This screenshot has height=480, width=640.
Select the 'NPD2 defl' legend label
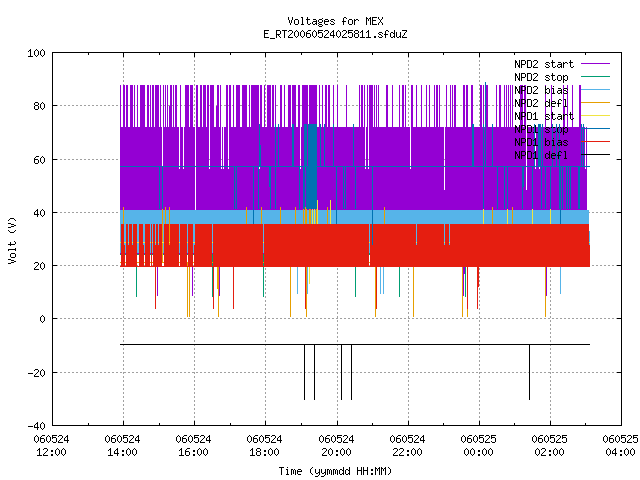coord(541,103)
